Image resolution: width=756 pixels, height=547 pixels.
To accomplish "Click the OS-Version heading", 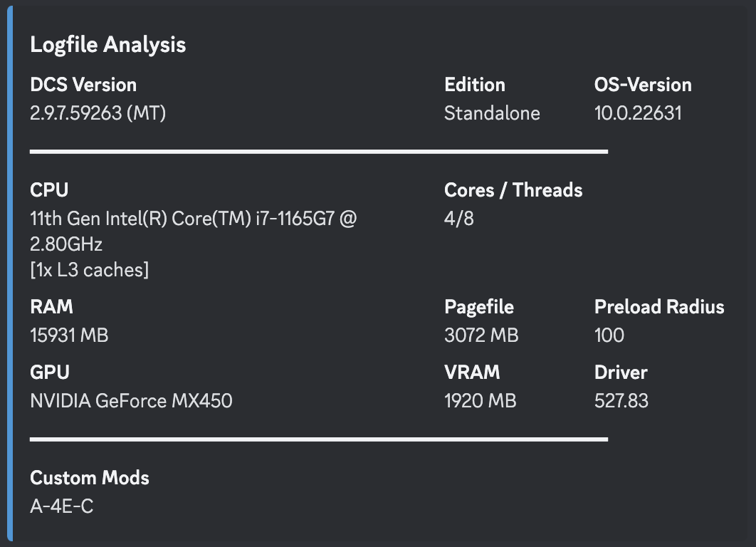I will (644, 85).
